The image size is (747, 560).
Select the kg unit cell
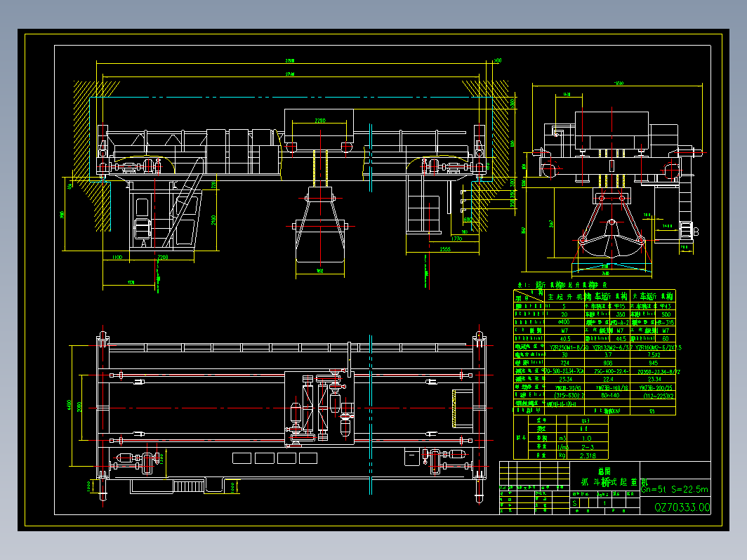pyautogui.click(x=562, y=455)
